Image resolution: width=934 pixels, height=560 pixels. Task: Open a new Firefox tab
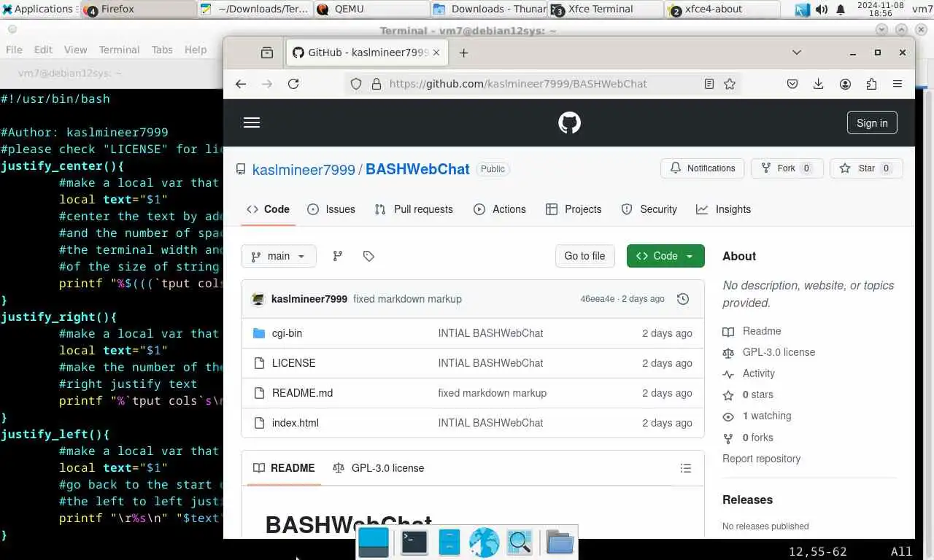pyautogui.click(x=463, y=52)
